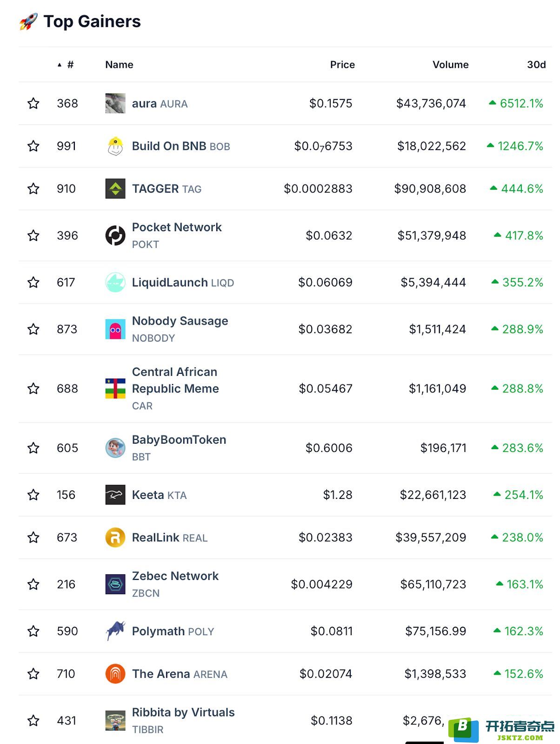Open the LiquidLaunch LIQD coin link
Viewport: 560px width, 744px height.
click(x=183, y=282)
